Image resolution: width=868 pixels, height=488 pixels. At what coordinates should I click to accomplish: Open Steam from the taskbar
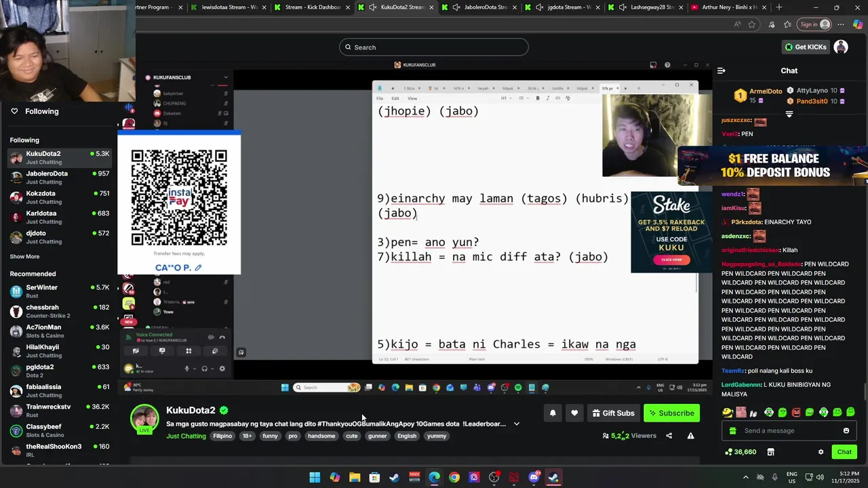pyautogui.click(x=394, y=477)
